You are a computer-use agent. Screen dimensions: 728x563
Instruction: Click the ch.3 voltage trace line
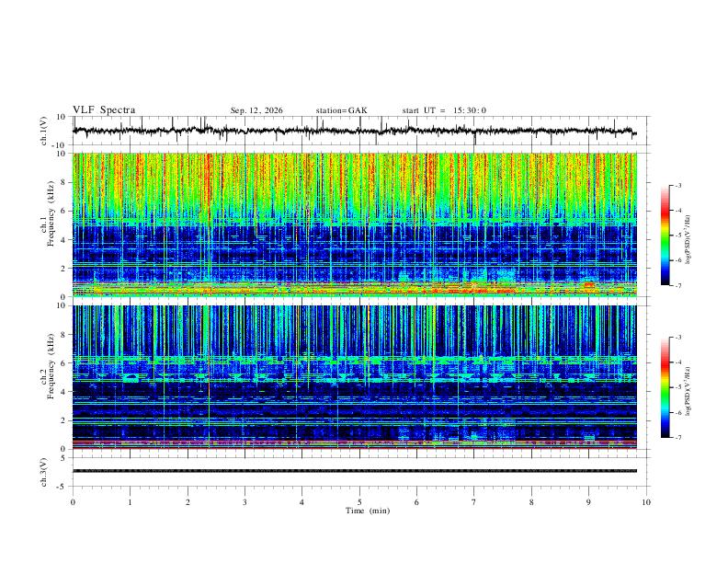pos(354,471)
